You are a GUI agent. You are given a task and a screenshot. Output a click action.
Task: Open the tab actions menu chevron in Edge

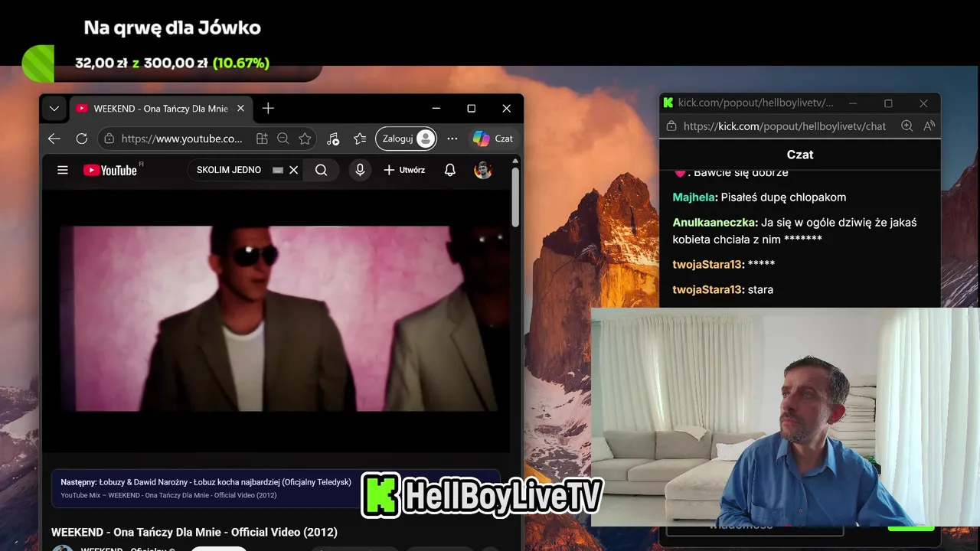pyautogui.click(x=54, y=109)
